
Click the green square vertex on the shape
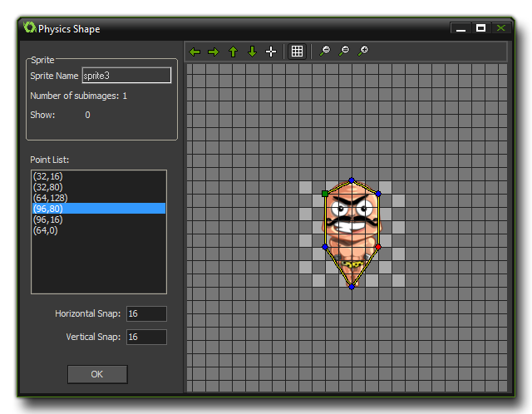325,194
